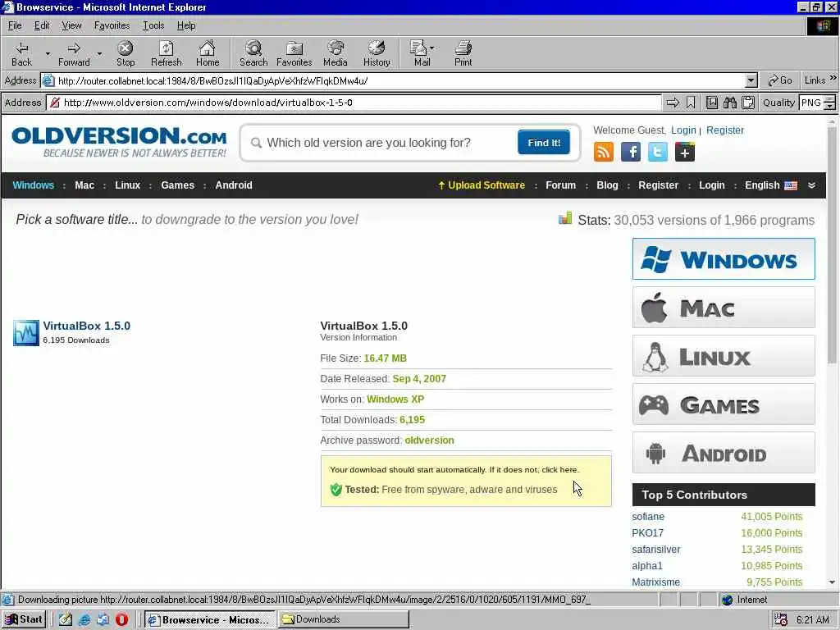
Task: Launch Opera from the quick launch
Action: (121, 619)
